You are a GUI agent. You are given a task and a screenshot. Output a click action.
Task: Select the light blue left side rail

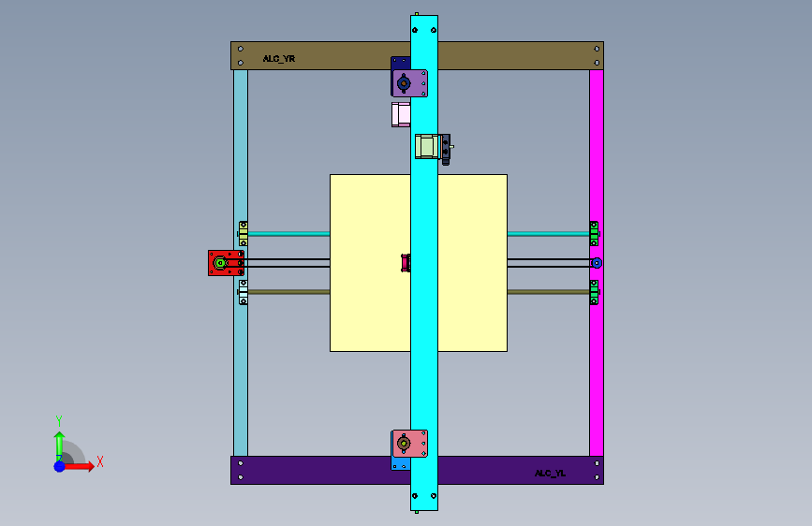click(x=241, y=262)
